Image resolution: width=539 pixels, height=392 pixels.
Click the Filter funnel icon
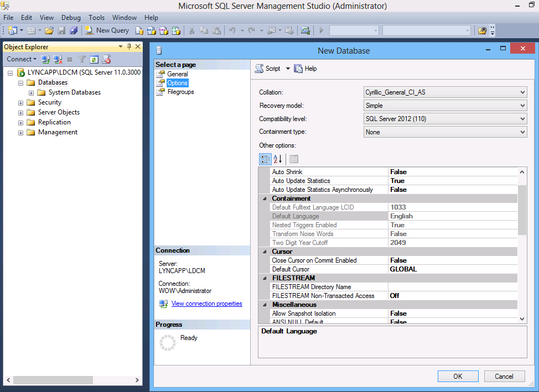[82, 59]
